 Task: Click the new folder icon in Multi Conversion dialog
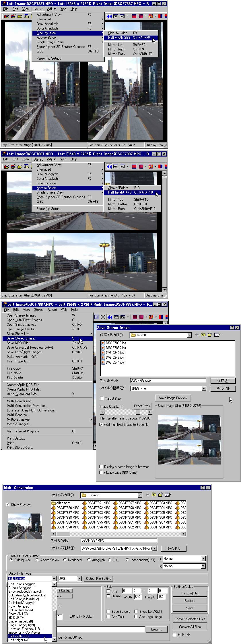[160, 495]
